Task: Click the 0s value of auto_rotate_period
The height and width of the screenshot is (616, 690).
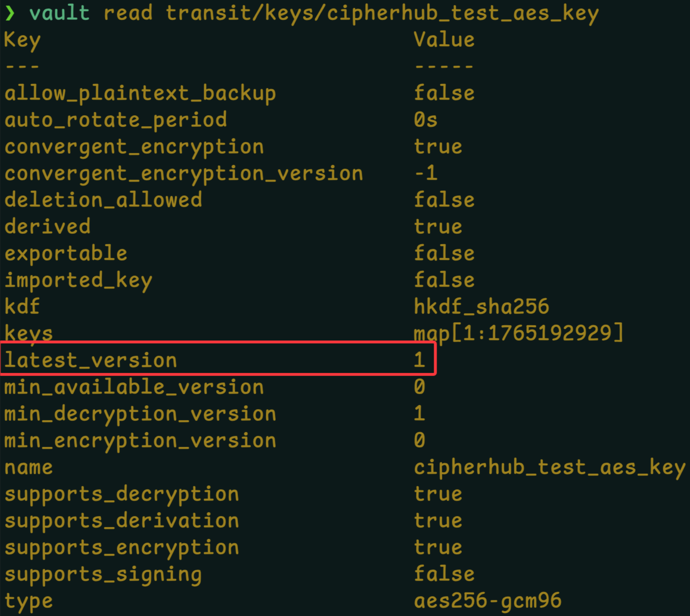Action: (425, 120)
